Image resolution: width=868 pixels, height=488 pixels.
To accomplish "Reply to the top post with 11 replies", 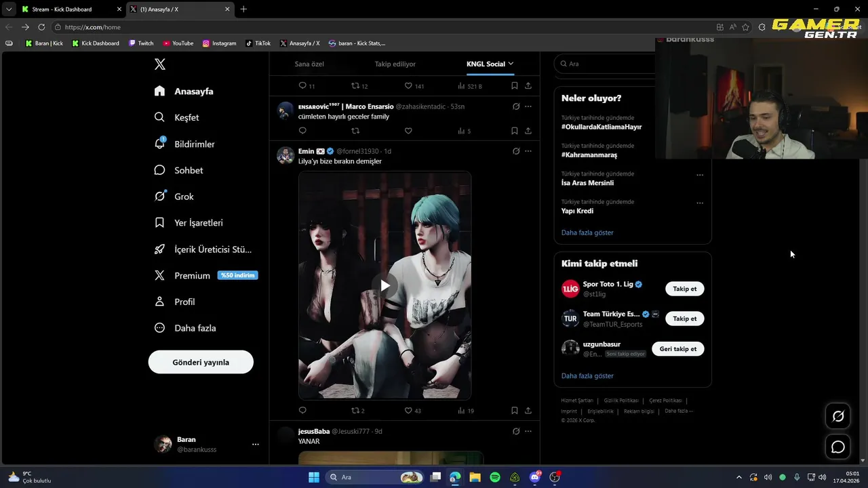I will pos(307,86).
